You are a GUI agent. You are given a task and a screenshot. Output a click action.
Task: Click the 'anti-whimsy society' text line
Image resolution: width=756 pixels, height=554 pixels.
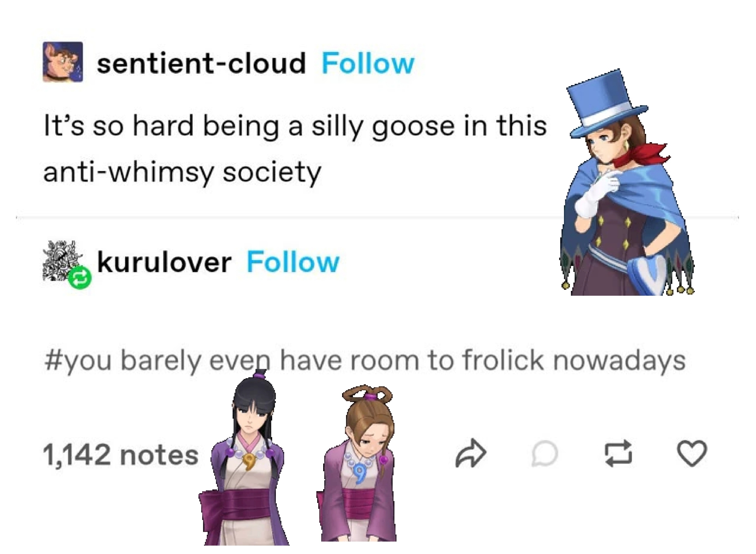[182, 172]
